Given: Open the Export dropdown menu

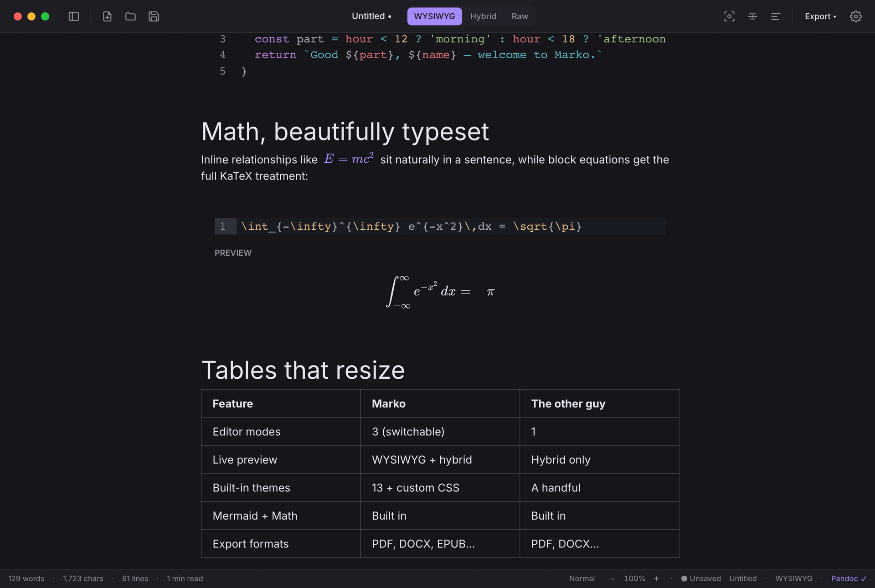Looking at the screenshot, I should click(x=820, y=16).
